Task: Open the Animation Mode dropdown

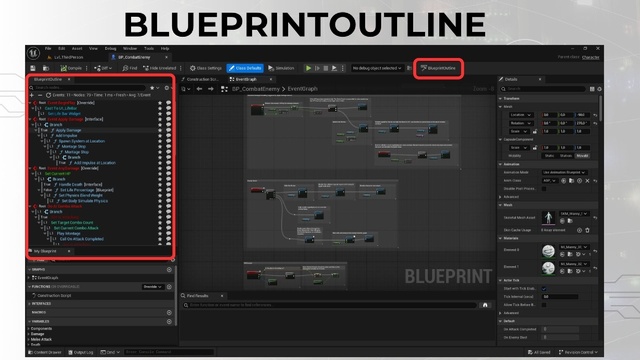Action: tap(564, 172)
